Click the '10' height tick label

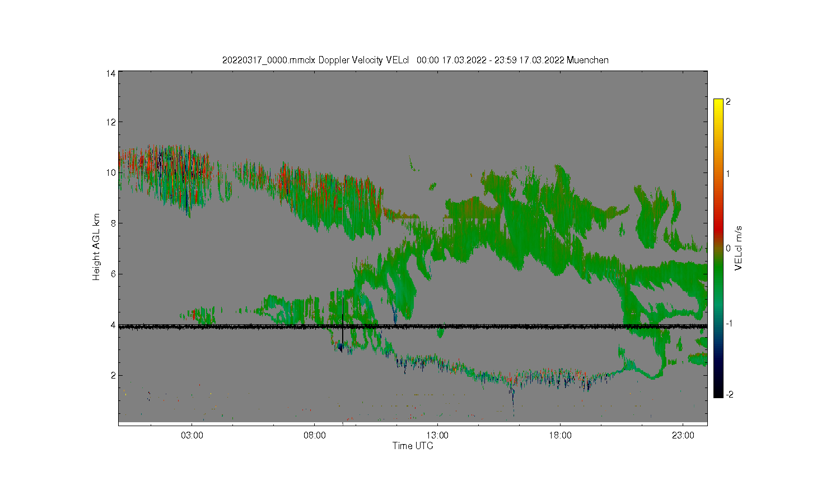[111, 172]
